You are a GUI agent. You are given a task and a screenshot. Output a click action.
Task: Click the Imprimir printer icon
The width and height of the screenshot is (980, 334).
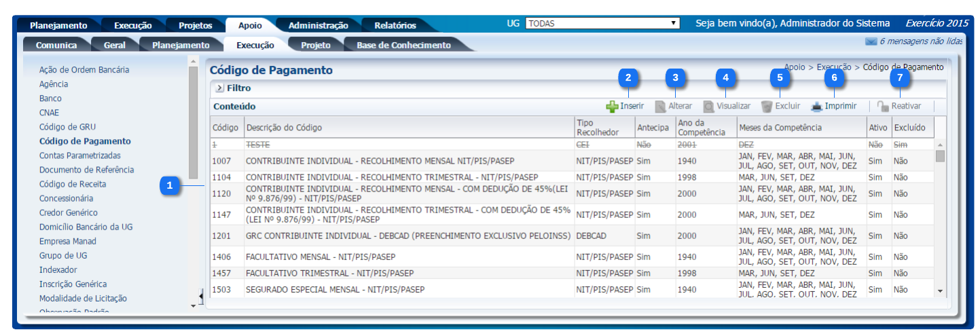pyautogui.click(x=817, y=107)
